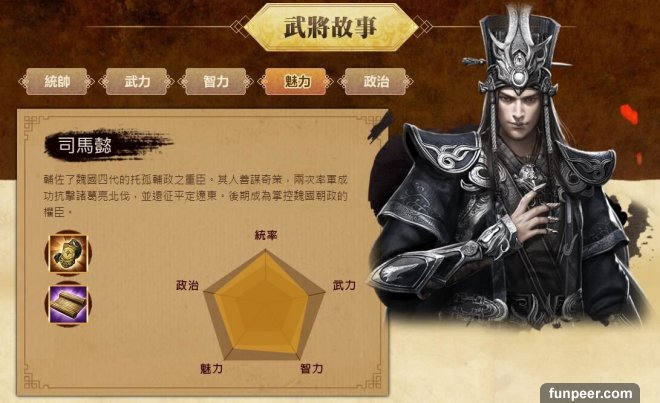This screenshot has width=660, height=403.
Task: Click the 政治 label left of the chart
Action: coord(187,285)
